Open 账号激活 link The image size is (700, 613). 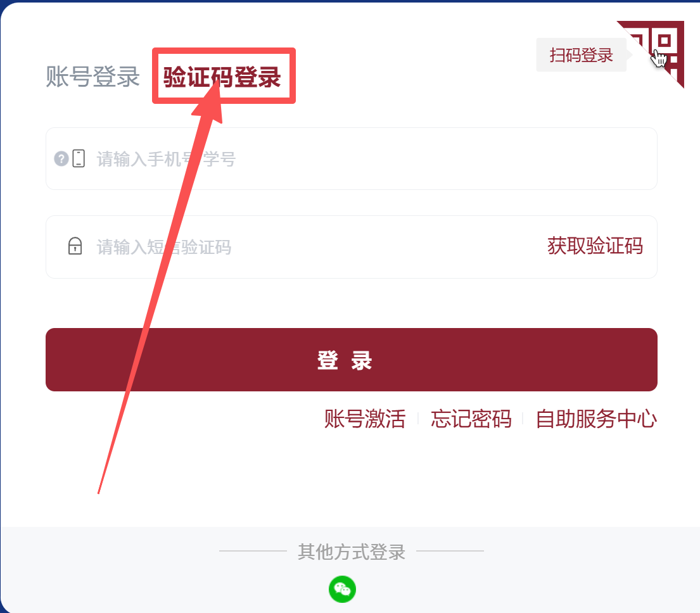pyautogui.click(x=365, y=419)
